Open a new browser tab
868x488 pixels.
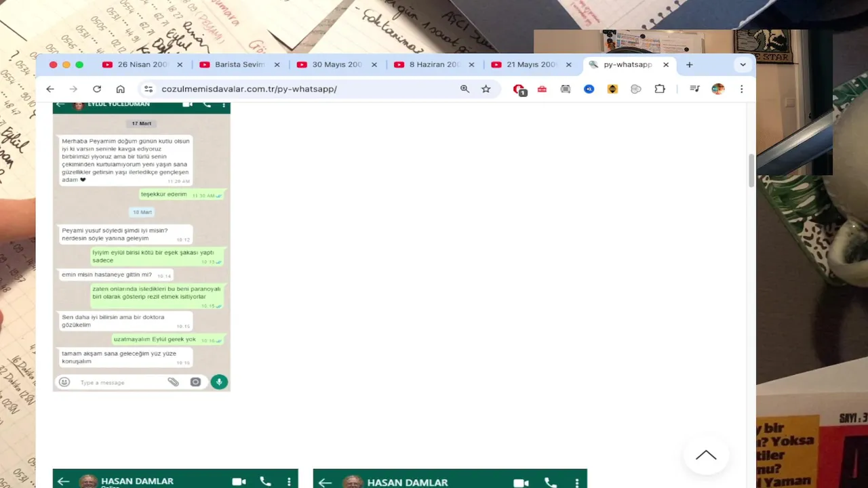(x=689, y=64)
